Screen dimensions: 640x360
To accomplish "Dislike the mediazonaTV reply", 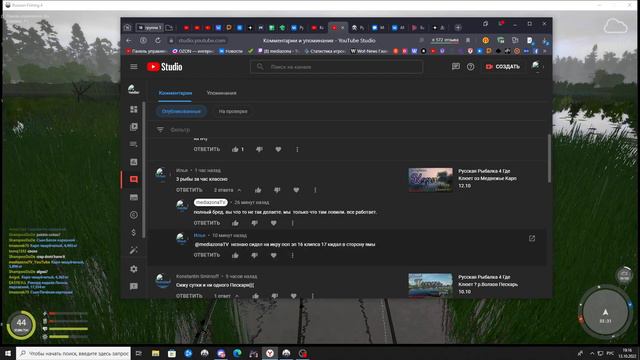I will pyautogui.click(x=254, y=223).
